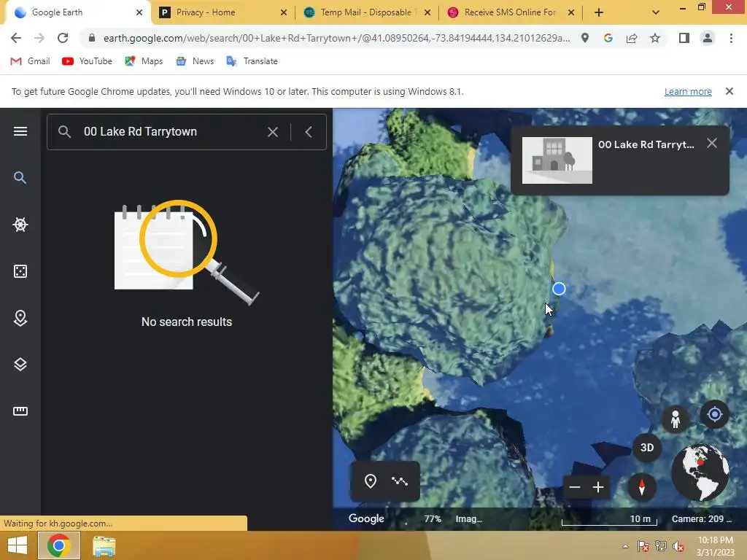Click the Action Center flag tray icon
Viewport: 747px width, 560px height.
point(643,546)
